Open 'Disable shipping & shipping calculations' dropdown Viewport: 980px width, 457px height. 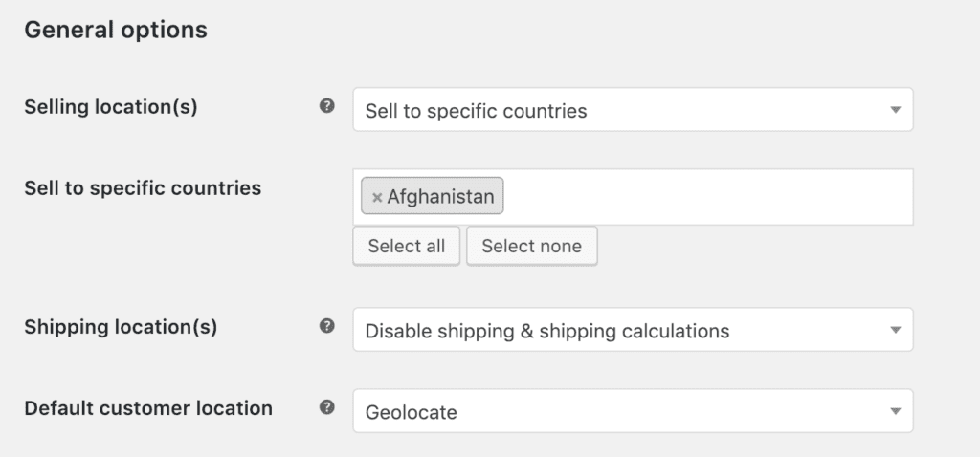coord(633,330)
